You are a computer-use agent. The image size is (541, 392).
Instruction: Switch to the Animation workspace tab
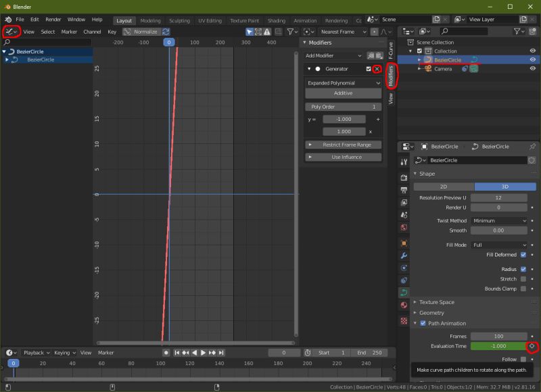pyautogui.click(x=304, y=20)
